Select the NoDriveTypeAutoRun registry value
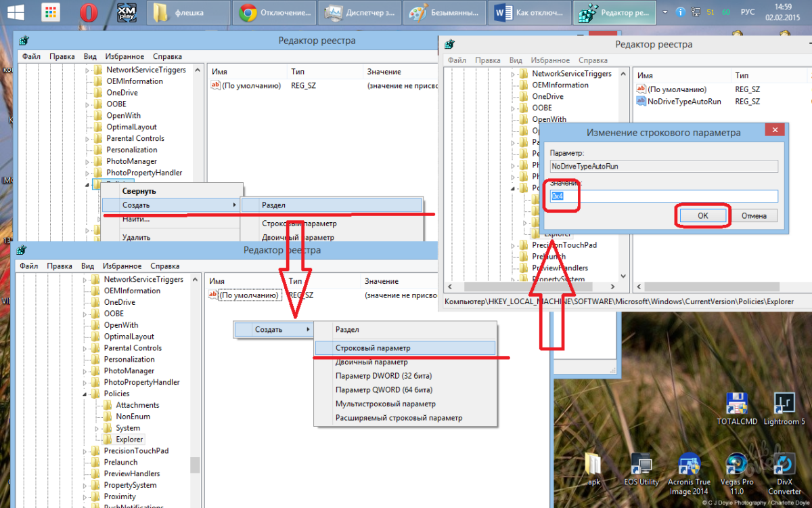812x508 pixels. tap(684, 101)
